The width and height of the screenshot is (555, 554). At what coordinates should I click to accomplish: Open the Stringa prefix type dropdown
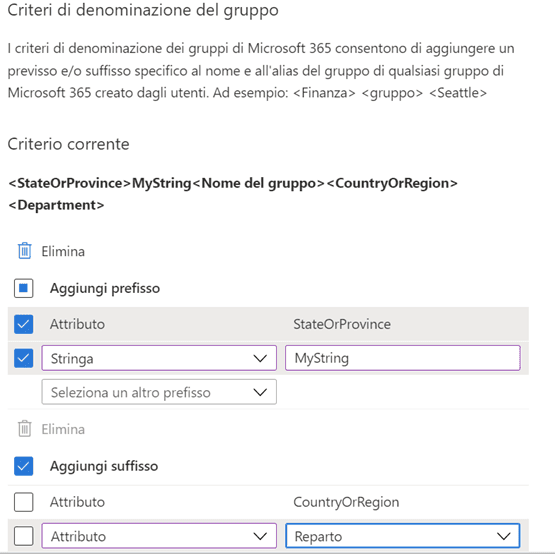(159, 358)
